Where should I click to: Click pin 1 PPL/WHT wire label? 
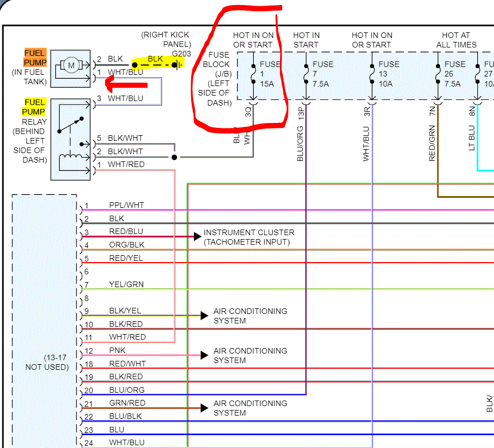tap(127, 205)
